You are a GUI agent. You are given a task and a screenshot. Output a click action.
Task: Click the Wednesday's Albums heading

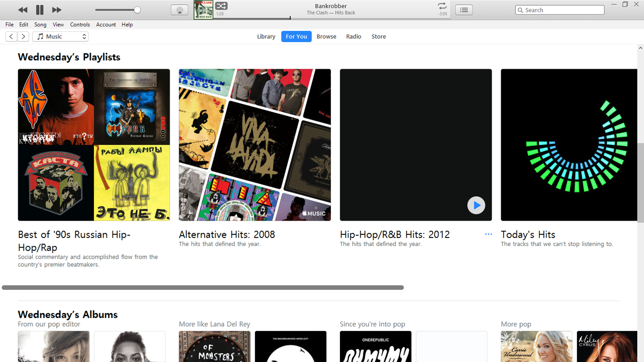pos(68,314)
